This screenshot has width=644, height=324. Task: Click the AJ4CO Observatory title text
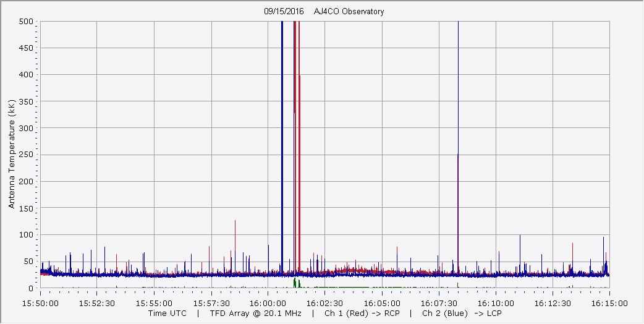[x=349, y=12]
